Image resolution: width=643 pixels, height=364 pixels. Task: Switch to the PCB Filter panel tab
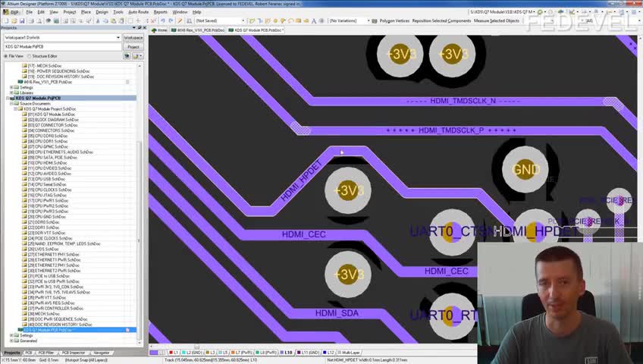coord(45,353)
